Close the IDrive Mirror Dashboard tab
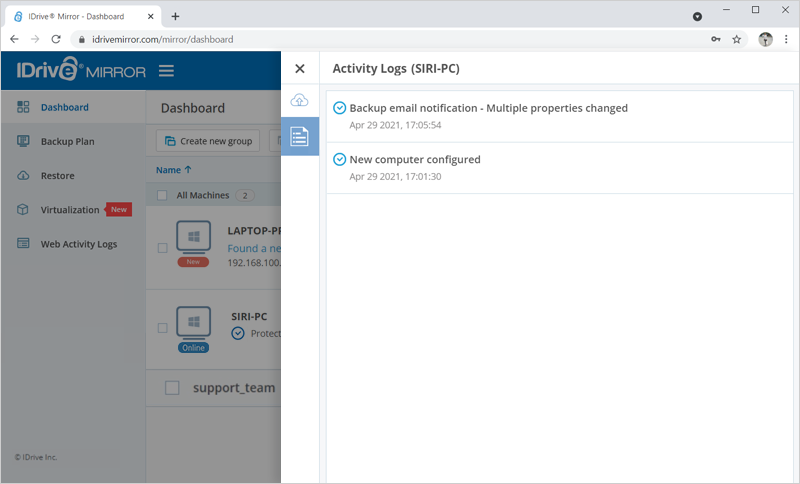This screenshot has height=484, width=800. point(151,16)
